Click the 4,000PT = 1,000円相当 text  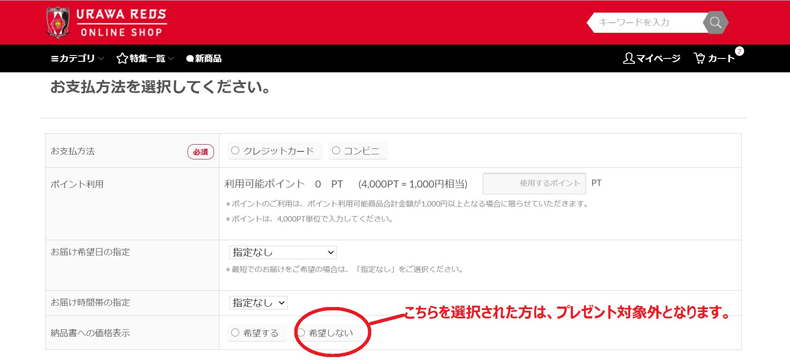tap(413, 184)
